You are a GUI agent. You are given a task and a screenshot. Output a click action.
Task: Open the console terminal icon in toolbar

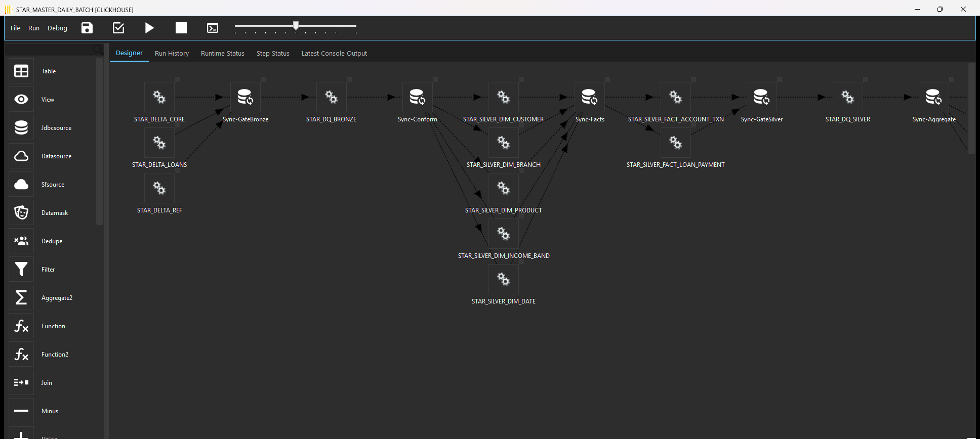(213, 28)
